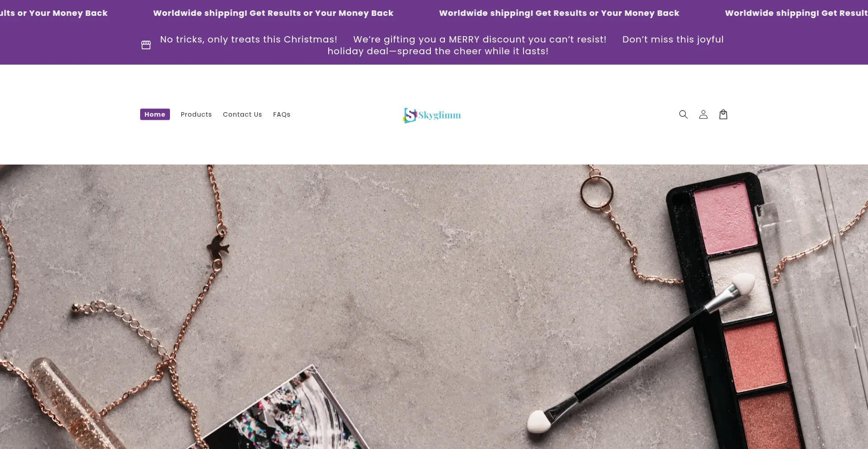This screenshot has height=449, width=868.
Task: Open the account login person icon
Action: [x=703, y=114]
